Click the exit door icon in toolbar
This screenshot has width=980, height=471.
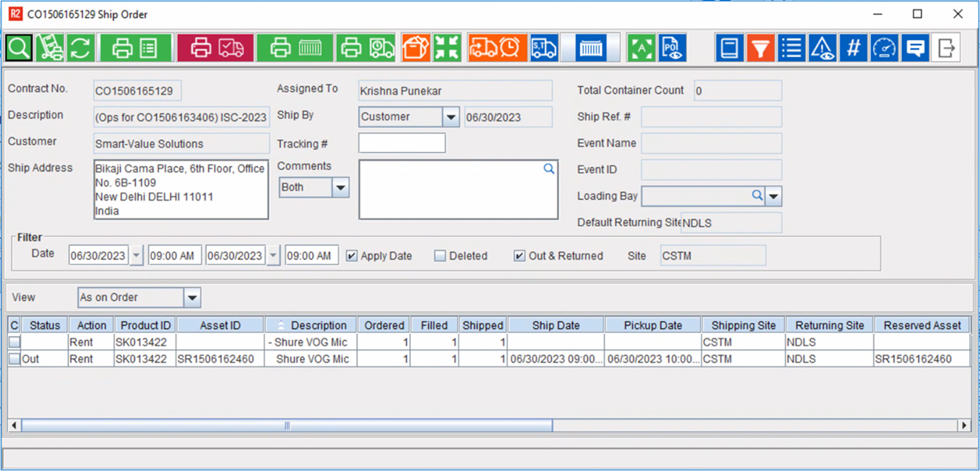[946, 48]
